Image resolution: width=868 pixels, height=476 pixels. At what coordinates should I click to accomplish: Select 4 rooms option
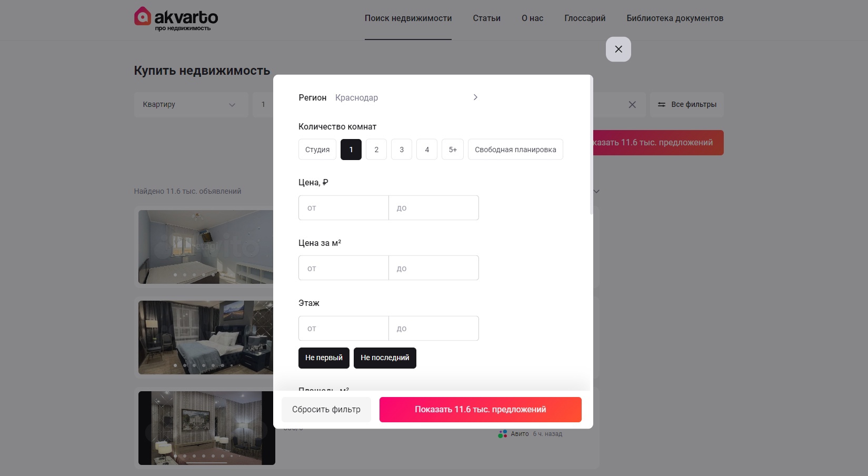point(427,150)
